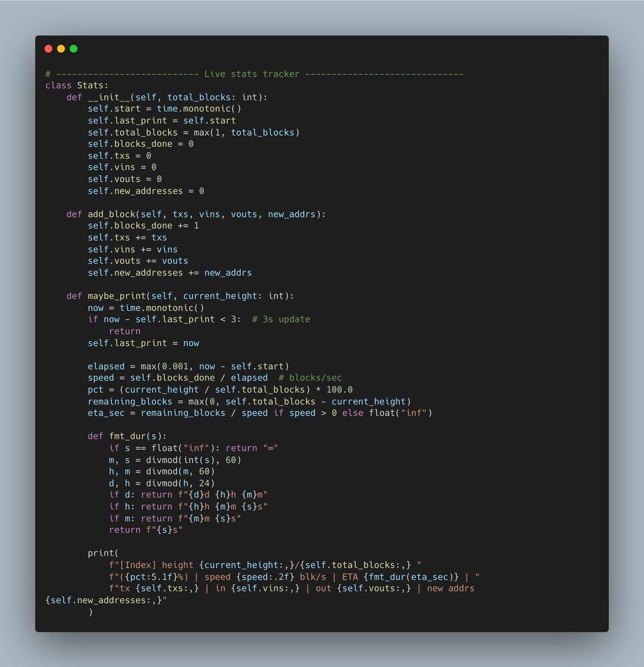Click line 'self.total_blocks = max(1, total_blocks)'
The width and height of the screenshot is (644, 667).
click(x=194, y=132)
